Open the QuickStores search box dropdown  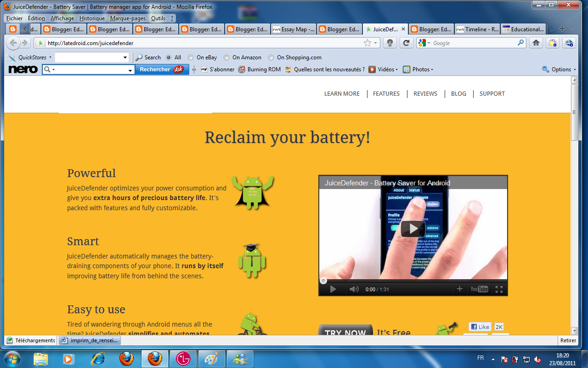point(125,57)
